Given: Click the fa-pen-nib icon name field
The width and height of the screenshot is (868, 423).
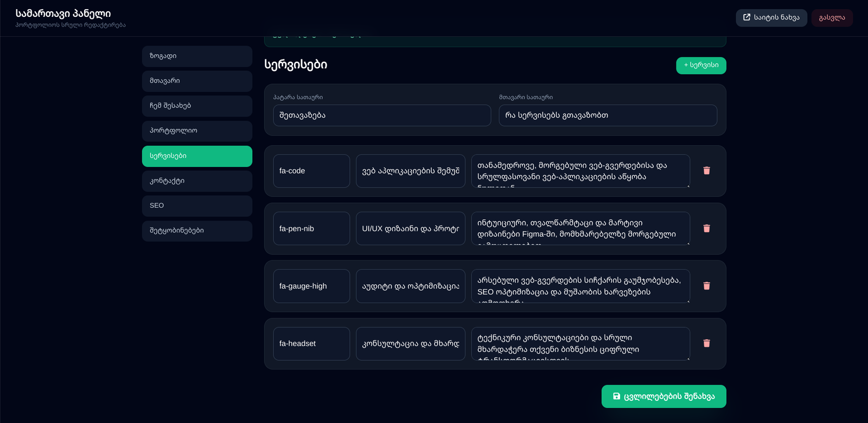Looking at the screenshot, I should [311, 228].
